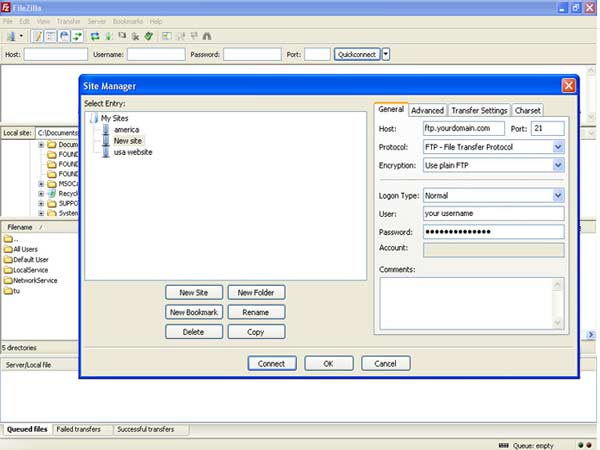Toggle transfer queue display toolbar icon
This screenshot has height=450, width=600.
(78, 36)
